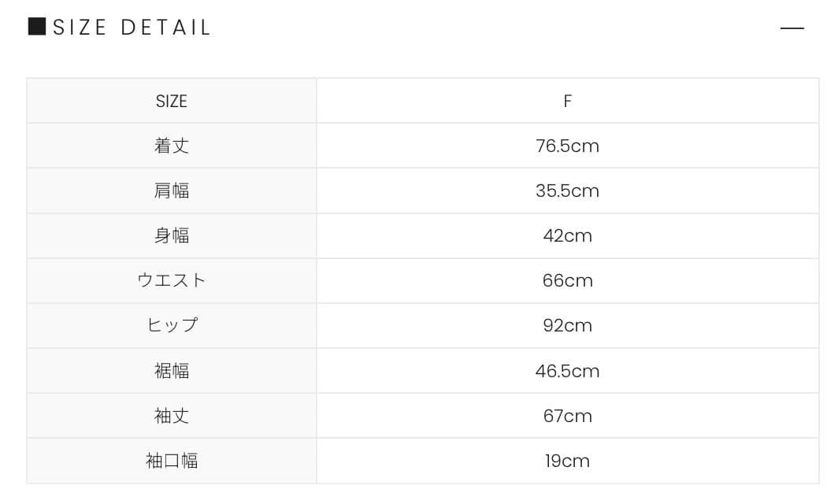Select the 身幅 row label
The image size is (838, 504).
click(172, 236)
